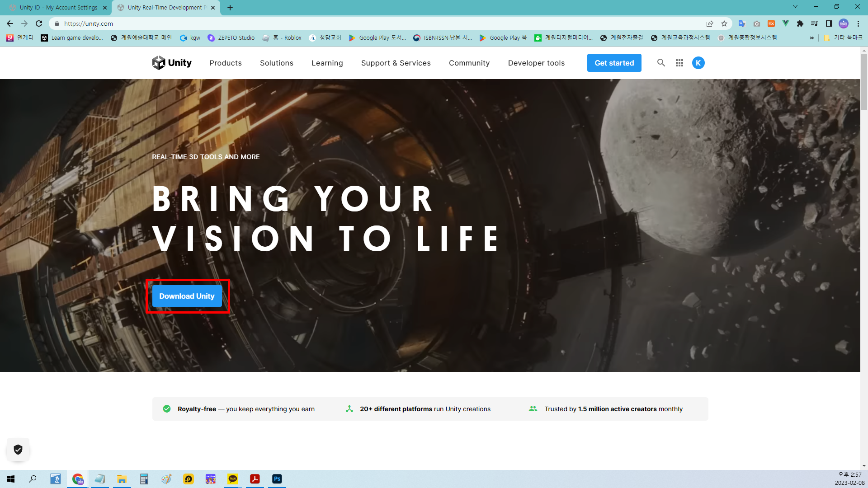
Task: Click the page vertical scrollbar thumb
Action: coord(864,81)
